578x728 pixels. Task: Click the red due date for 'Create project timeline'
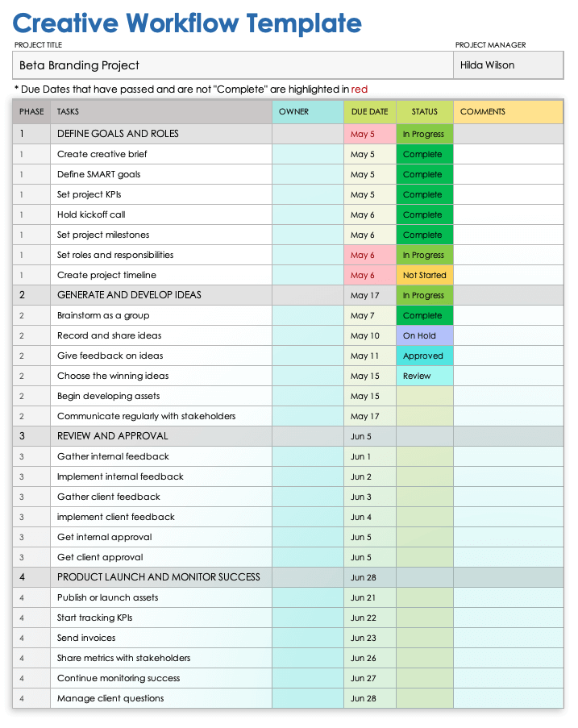[x=370, y=275]
